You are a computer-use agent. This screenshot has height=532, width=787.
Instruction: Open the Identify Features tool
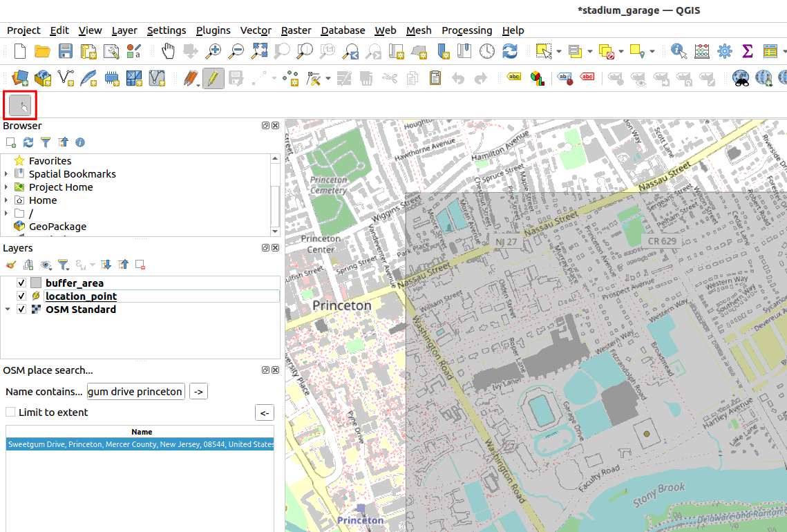[x=679, y=51]
